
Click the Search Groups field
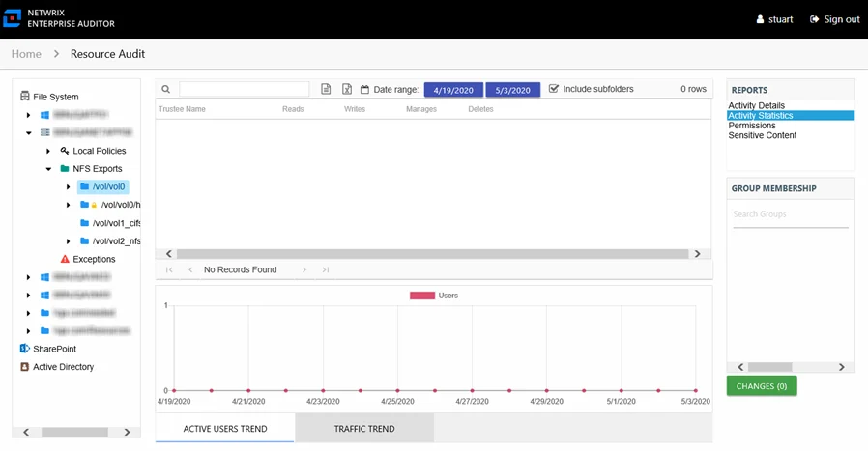(791, 214)
